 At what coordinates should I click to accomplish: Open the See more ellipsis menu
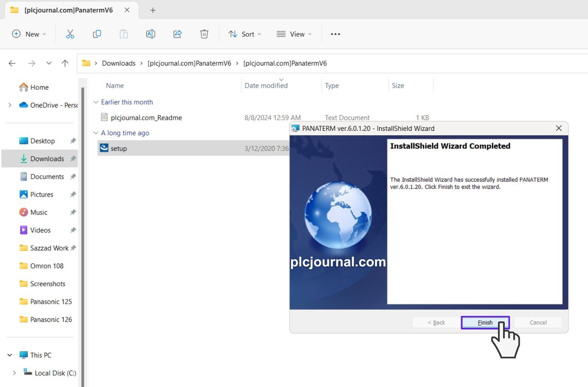[x=335, y=34]
